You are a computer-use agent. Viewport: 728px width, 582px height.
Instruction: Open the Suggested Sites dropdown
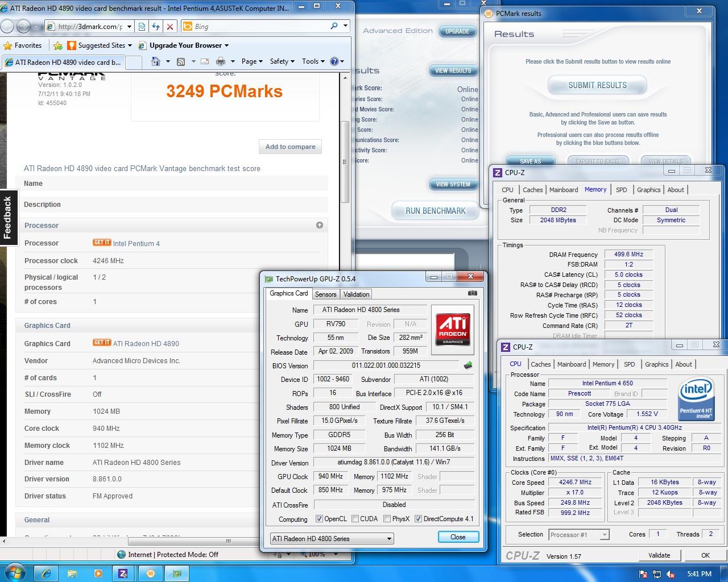(130, 45)
